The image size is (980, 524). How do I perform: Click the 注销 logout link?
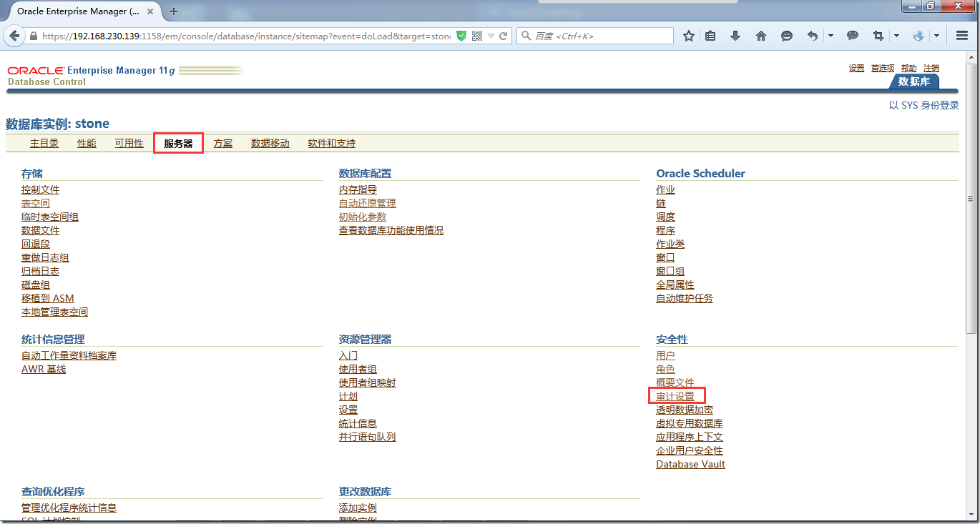[x=931, y=68]
